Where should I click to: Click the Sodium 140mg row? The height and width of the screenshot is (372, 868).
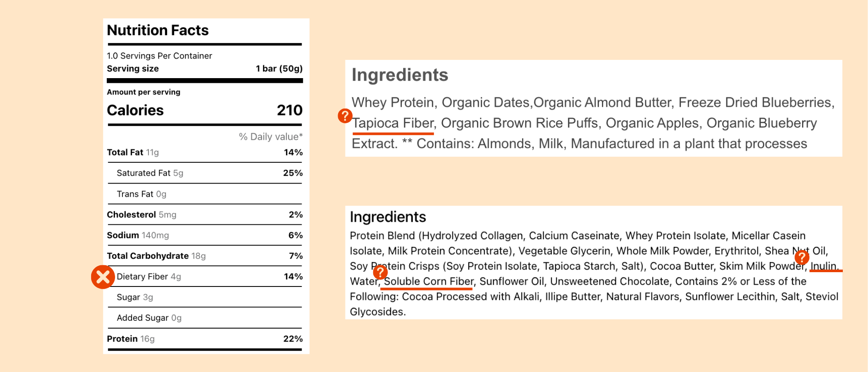tap(205, 235)
